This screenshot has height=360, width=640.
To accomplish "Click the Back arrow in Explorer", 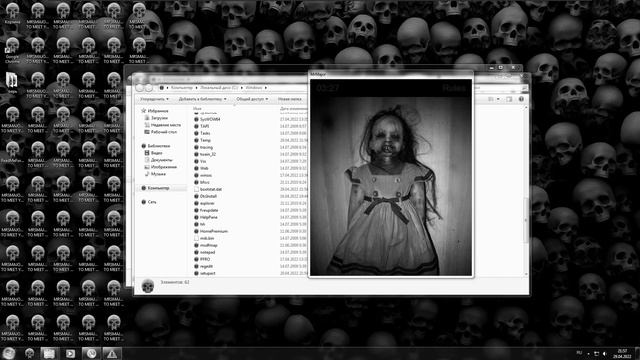I will tap(140, 88).
